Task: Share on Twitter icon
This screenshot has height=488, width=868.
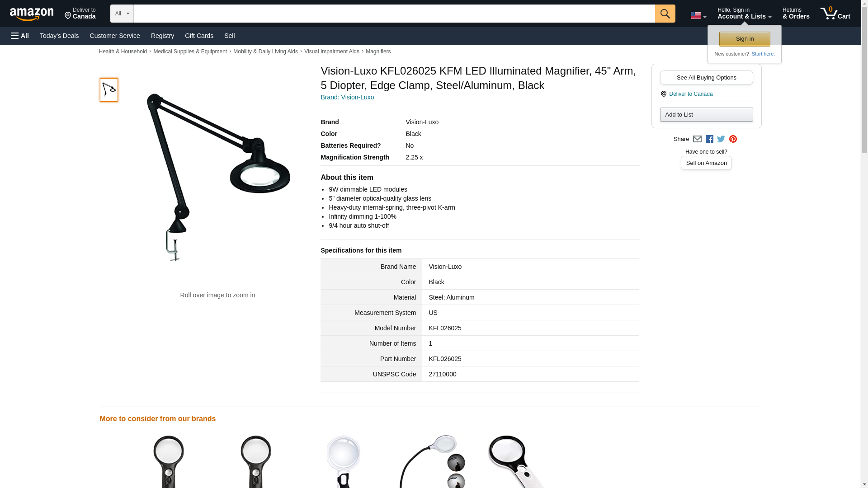Action: click(721, 139)
